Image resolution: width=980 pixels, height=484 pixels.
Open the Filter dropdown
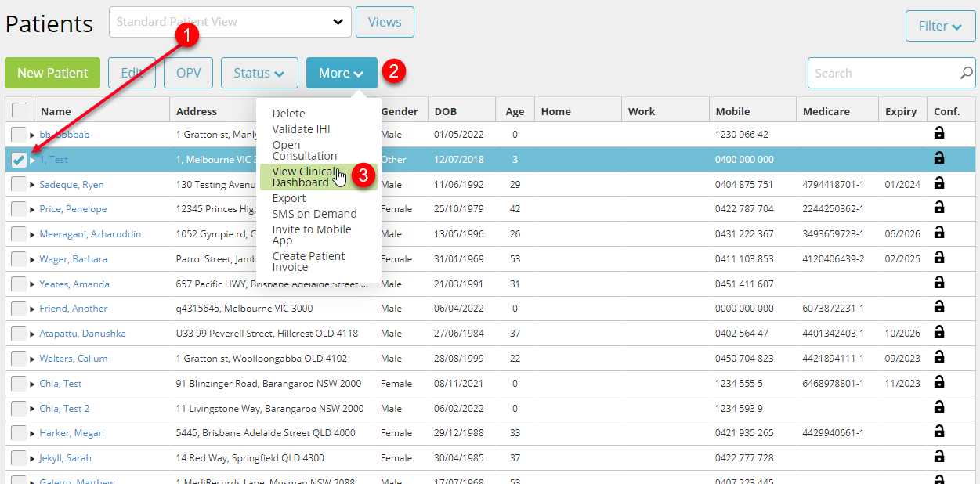940,26
